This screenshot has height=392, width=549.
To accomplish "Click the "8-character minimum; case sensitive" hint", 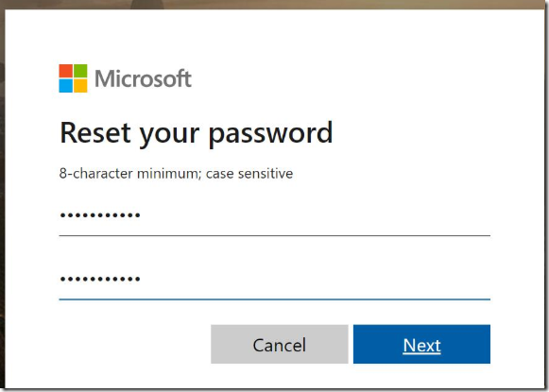I will click(x=176, y=173).
